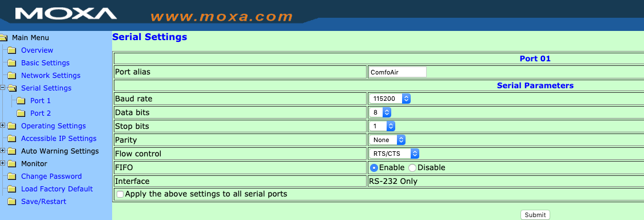Viewport: 644px width, 220px height.
Task: Check Apply the above settings to all serial ports
Action: pyautogui.click(x=120, y=194)
